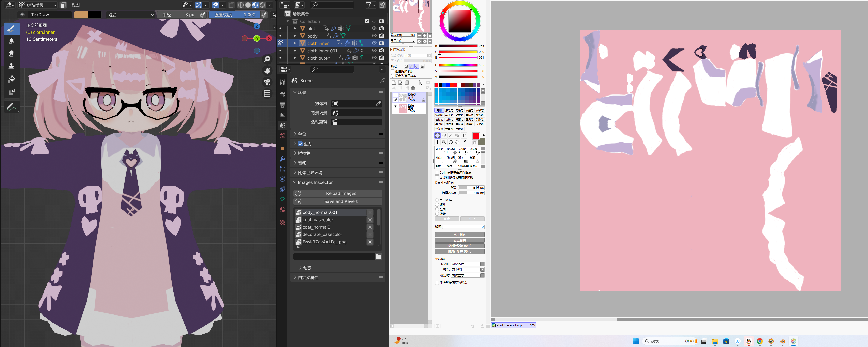Toggle Collection exclude-from-view-layer checkbox
The width and height of the screenshot is (868, 347).
click(x=367, y=21)
